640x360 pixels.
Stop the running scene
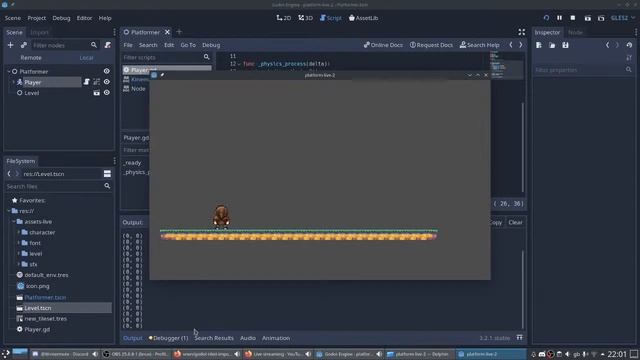click(573, 18)
